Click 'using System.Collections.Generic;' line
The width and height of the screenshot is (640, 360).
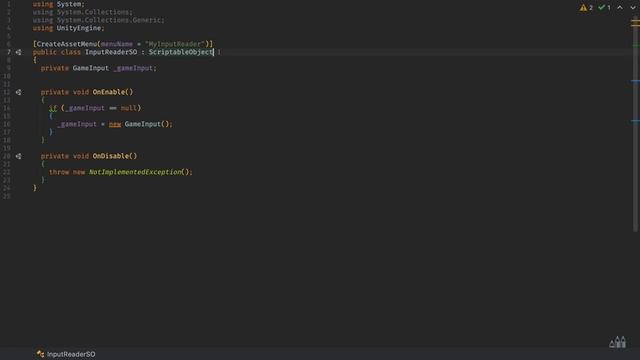click(x=98, y=20)
